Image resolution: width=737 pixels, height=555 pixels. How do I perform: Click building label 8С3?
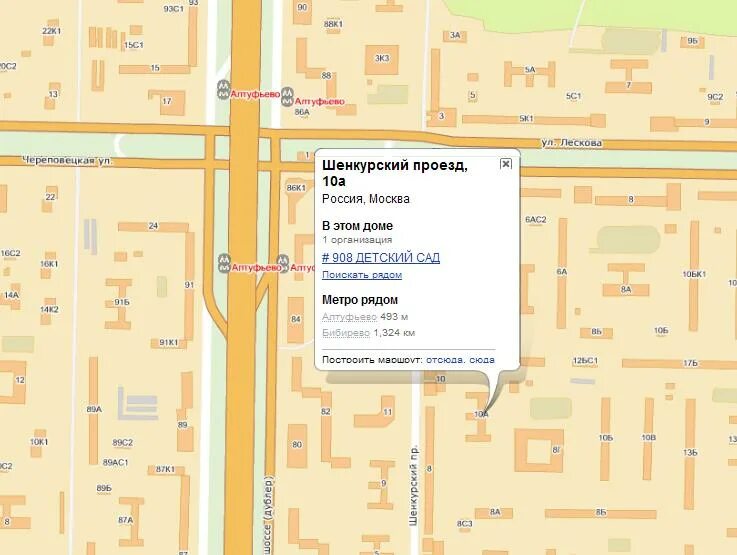[x=464, y=524]
